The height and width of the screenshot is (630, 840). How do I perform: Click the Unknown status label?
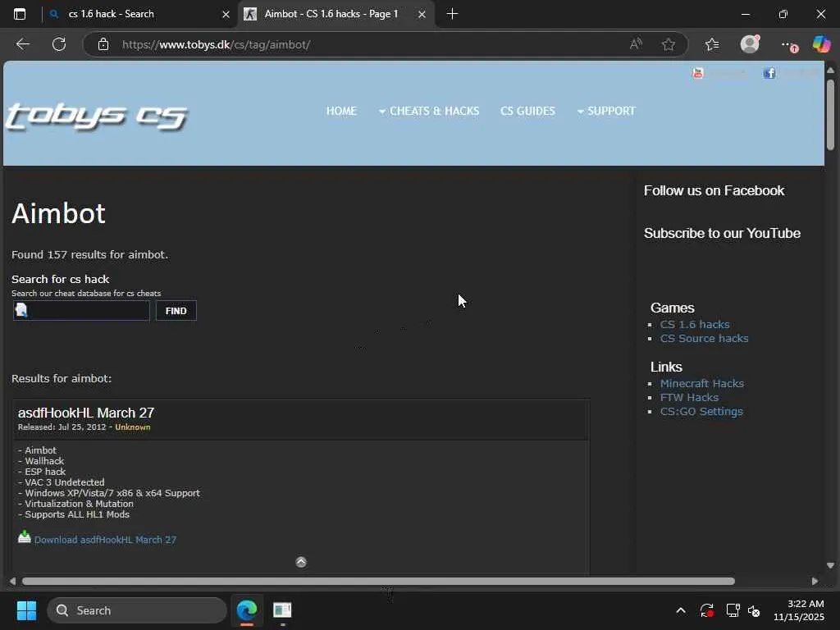tap(132, 427)
